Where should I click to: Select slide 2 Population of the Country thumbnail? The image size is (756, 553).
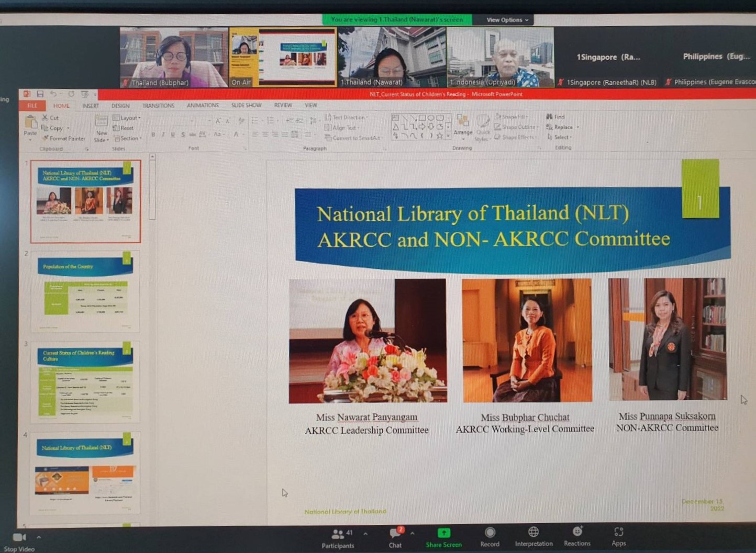pos(85,291)
